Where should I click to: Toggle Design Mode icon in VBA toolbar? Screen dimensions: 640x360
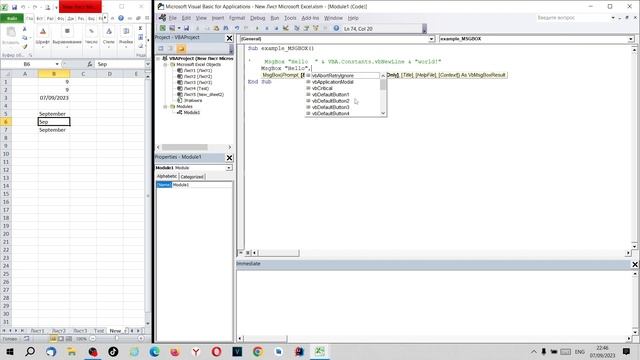286,28
